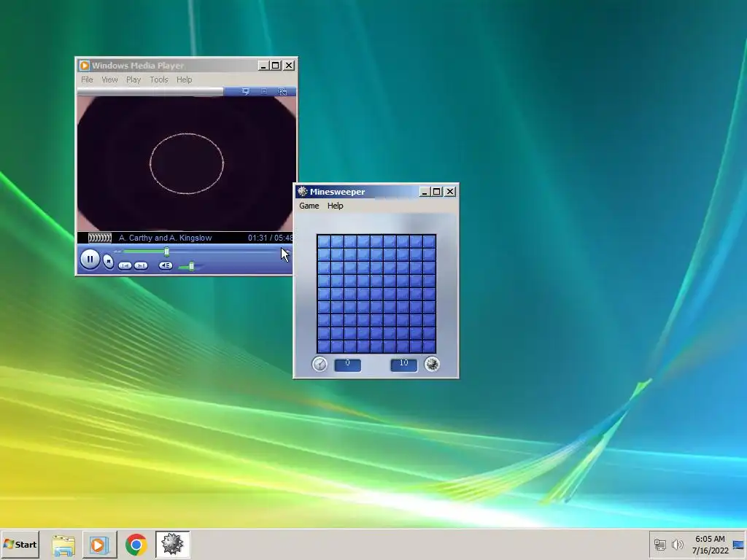Stop playback in Windows Media Player

pos(109,262)
